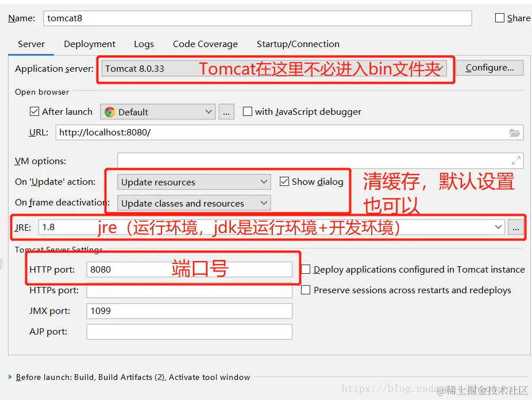Click the URL input field
This screenshot has width=532, height=400.
290,133
